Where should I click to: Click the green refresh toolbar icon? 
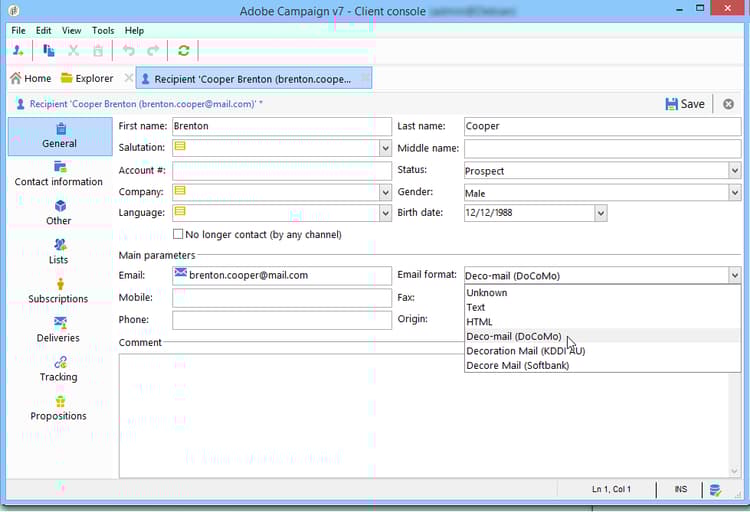184,50
